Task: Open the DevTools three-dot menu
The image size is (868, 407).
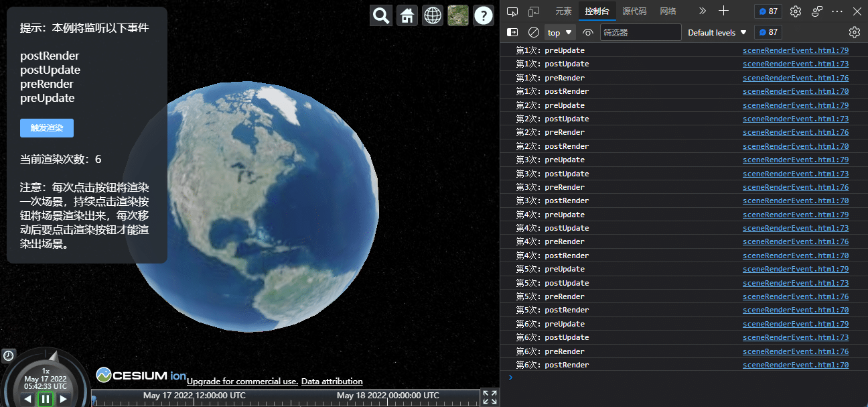Action: pos(837,11)
